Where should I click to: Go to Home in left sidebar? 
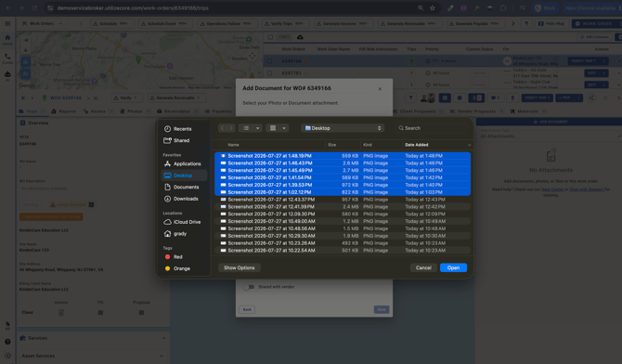click(x=7, y=40)
